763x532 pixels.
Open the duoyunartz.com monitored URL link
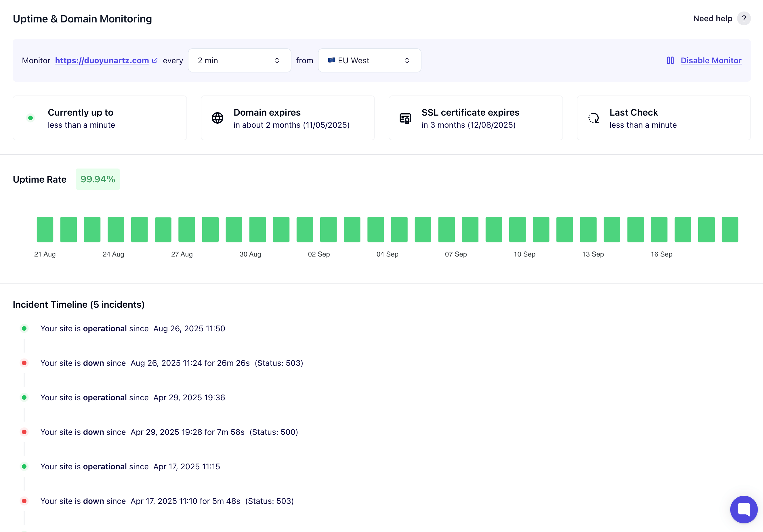pyautogui.click(x=102, y=60)
